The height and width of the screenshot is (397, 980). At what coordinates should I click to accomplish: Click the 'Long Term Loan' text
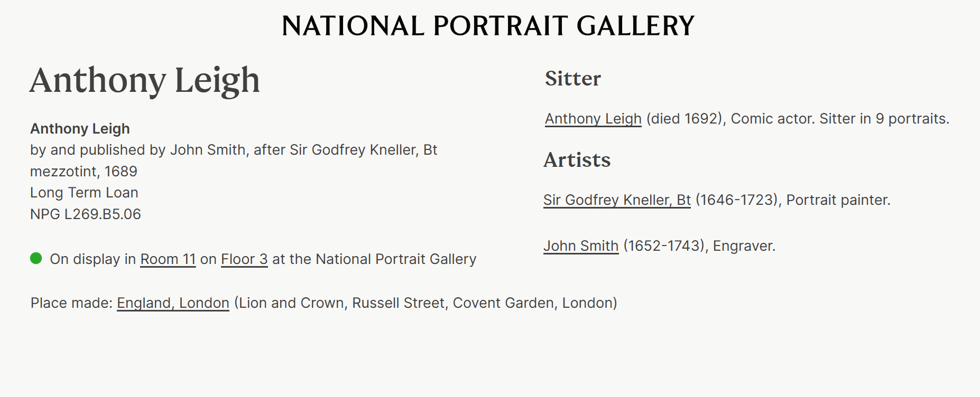coord(84,193)
